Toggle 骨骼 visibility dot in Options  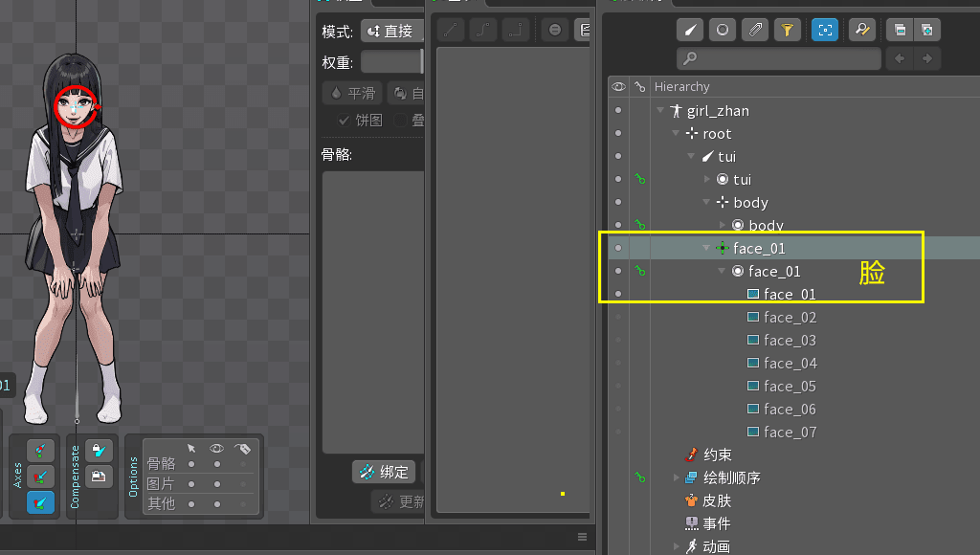tap(217, 464)
